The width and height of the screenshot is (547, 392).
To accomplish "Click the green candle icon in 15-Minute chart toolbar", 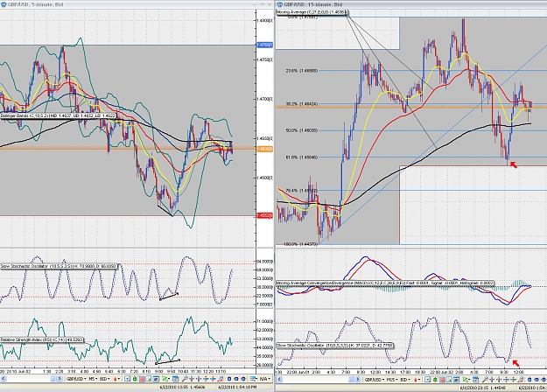I will 435,380.
